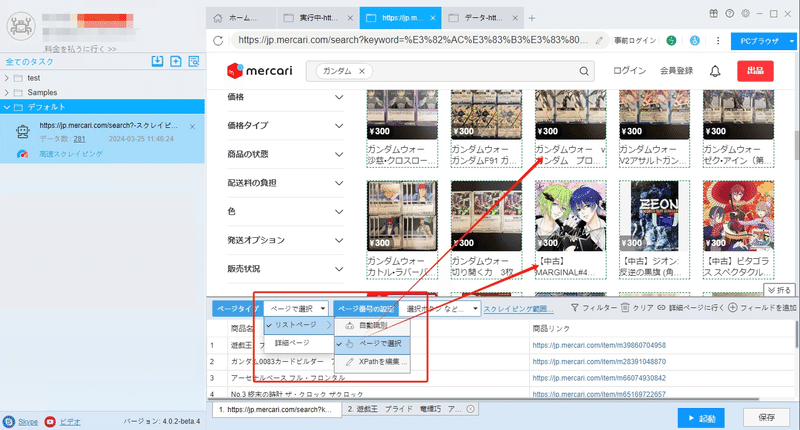800x430 pixels.
Task: Click the 保存 save button
Action: (766, 417)
